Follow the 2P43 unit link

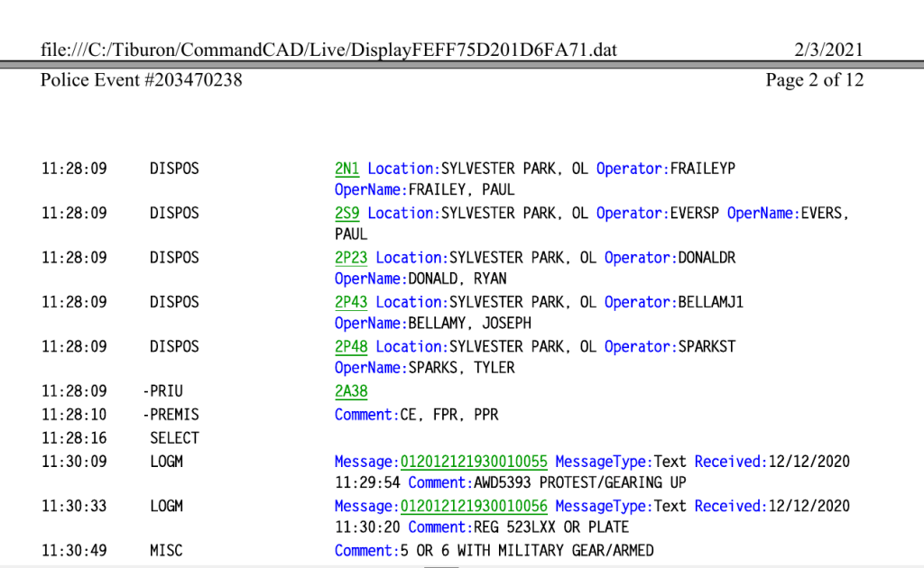coord(351,302)
